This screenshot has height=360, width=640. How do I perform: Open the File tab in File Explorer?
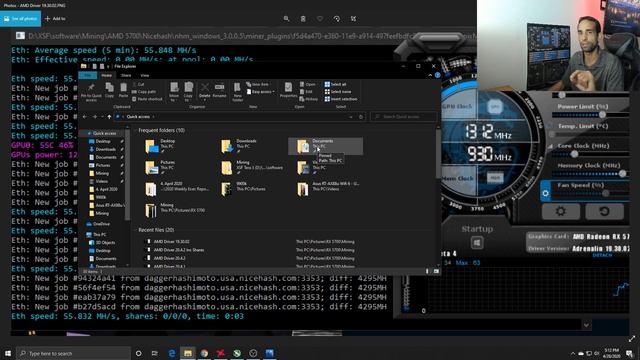coord(88,75)
